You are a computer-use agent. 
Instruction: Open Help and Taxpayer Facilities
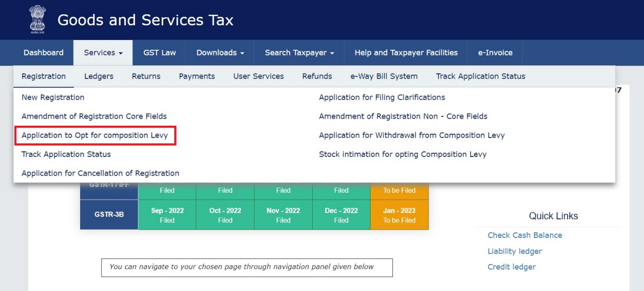pos(406,53)
